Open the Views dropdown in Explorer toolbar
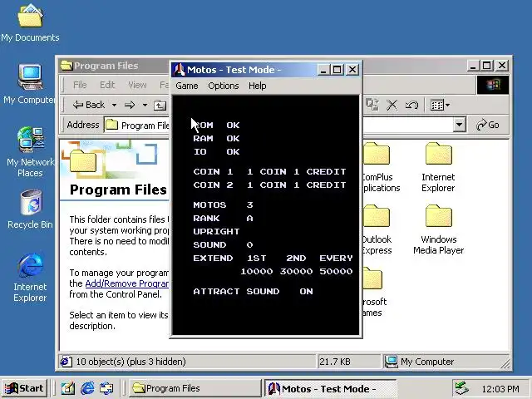Image resolution: width=532 pixels, height=399 pixels. click(440, 105)
